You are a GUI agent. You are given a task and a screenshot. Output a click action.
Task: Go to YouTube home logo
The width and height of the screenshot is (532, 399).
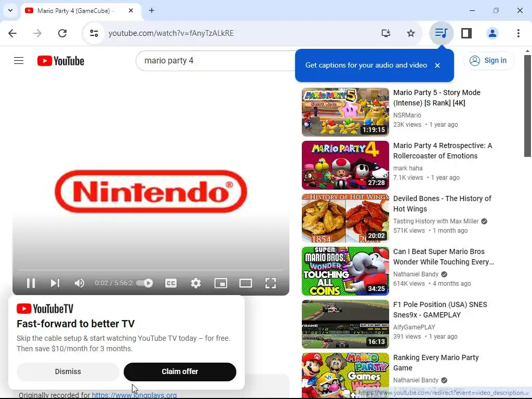[61, 61]
